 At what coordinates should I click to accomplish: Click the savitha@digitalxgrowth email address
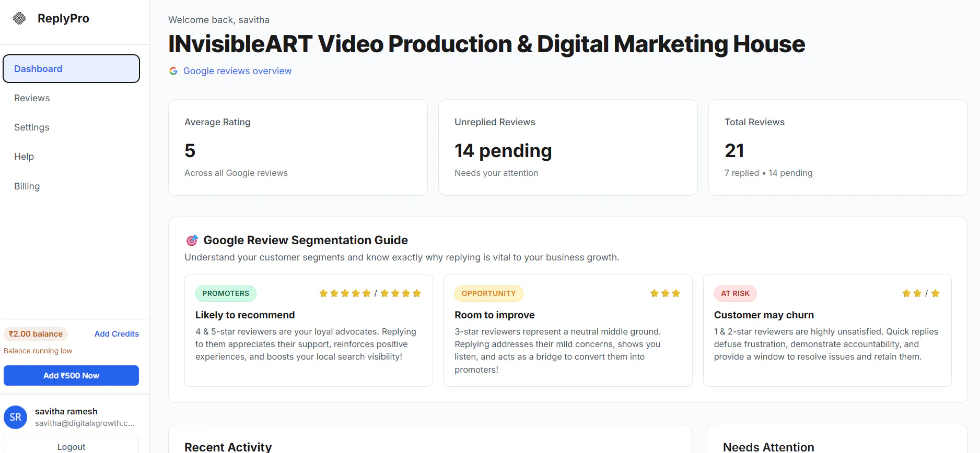pyautogui.click(x=85, y=423)
